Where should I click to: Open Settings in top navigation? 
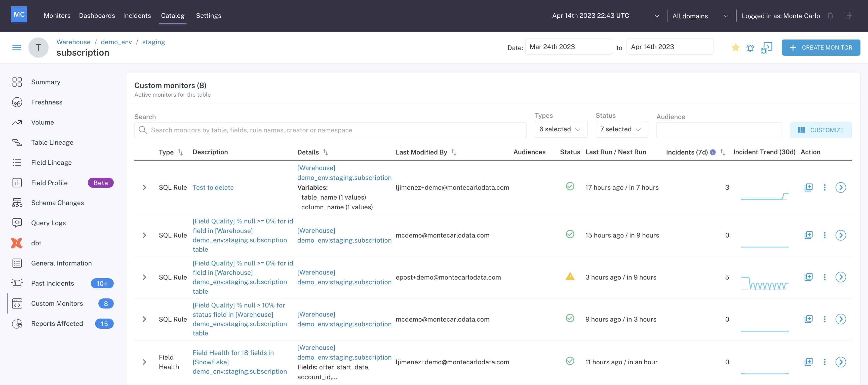click(208, 16)
